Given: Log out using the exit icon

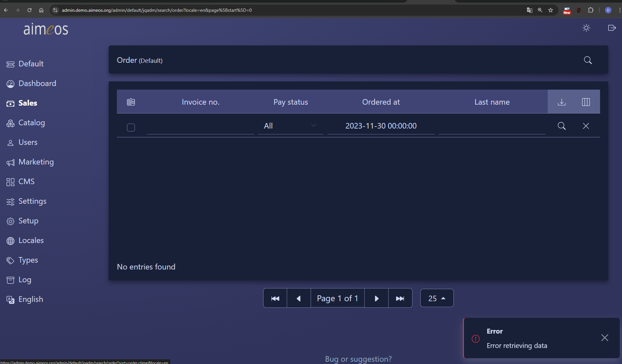Looking at the screenshot, I should pos(612,28).
